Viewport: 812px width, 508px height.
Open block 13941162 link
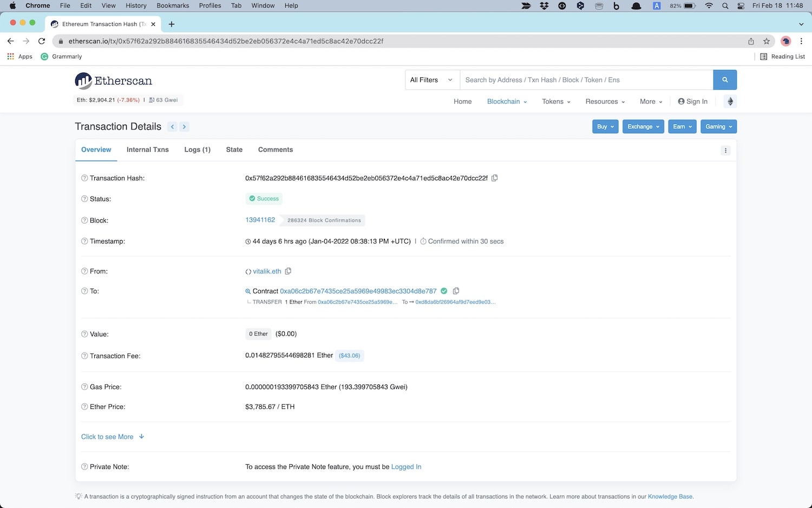(260, 220)
